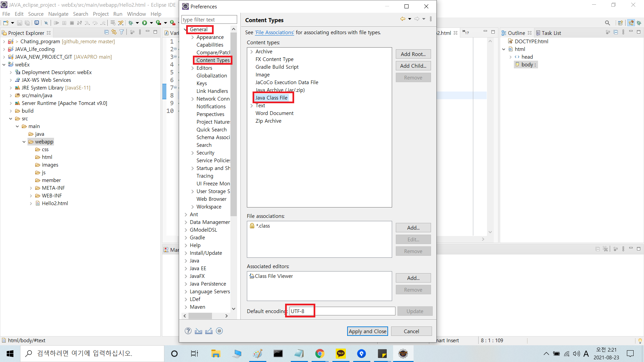Open the 'File Associations' link
Viewport: 644px width, 362px height.
pyautogui.click(x=274, y=33)
